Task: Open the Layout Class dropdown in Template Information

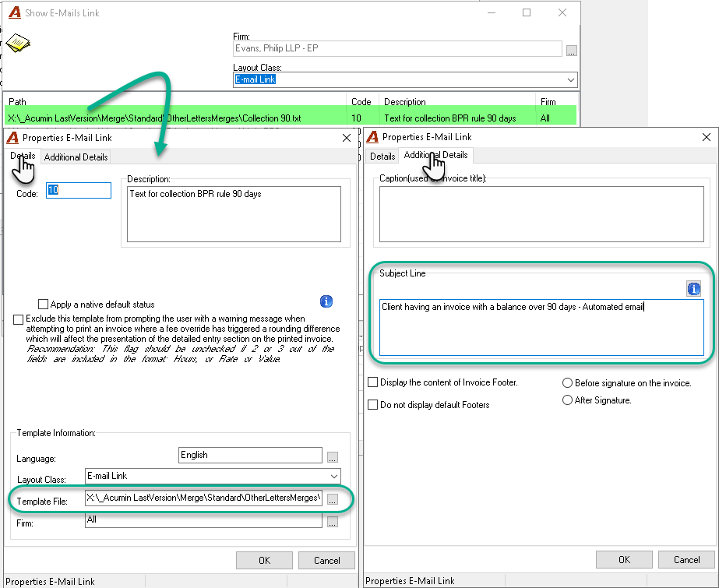Action: (334, 476)
